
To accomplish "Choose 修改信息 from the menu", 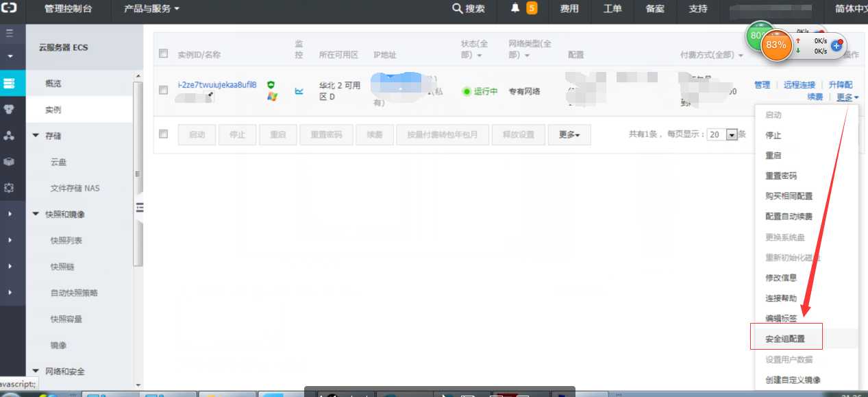I will click(x=781, y=278).
